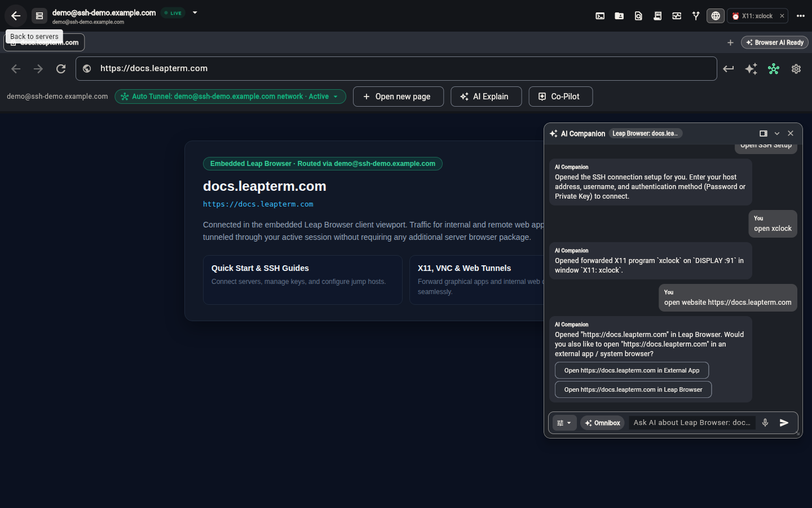
Task: Open AI sparkle icon beside address bar
Action: 751,69
